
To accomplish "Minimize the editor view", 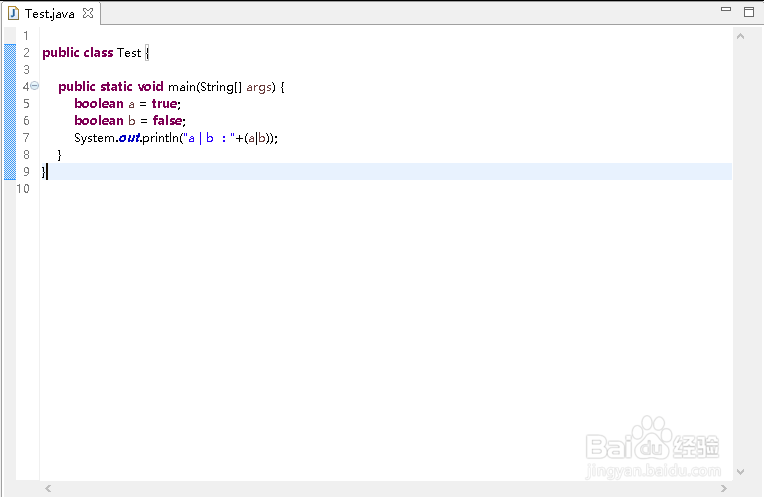I will pyautogui.click(x=726, y=9).
